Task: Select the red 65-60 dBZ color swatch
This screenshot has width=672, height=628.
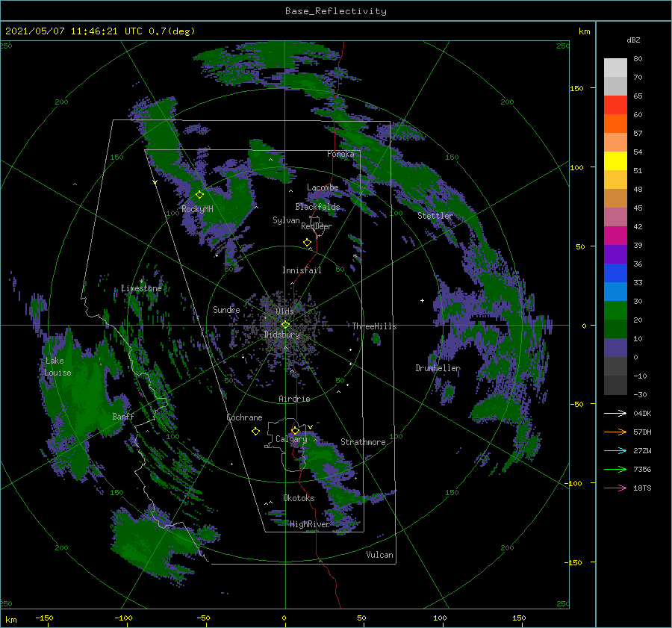Action: point(615,105)
